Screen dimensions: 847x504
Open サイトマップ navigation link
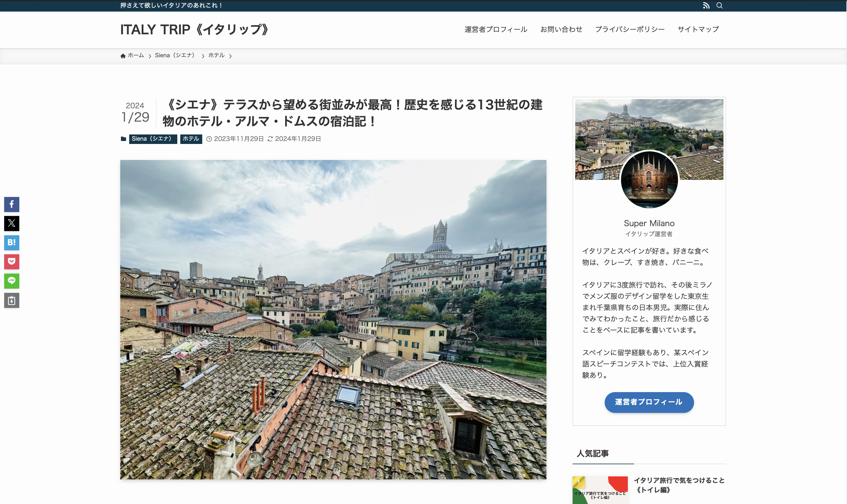coord(698,30)
